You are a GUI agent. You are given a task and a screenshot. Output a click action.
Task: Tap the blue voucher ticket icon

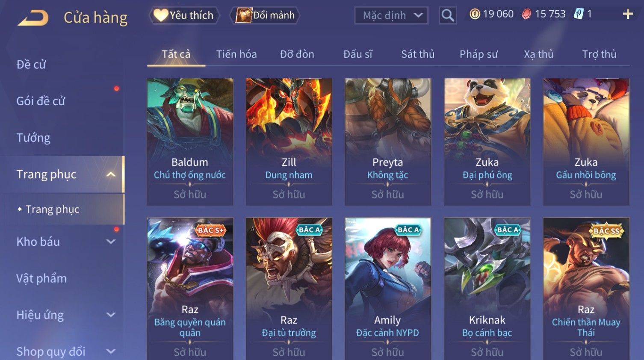click(x=579, y=14)
